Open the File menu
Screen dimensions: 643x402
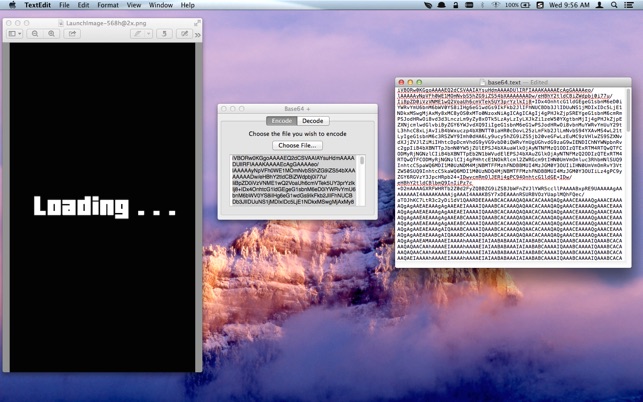(x=64, y=5)
